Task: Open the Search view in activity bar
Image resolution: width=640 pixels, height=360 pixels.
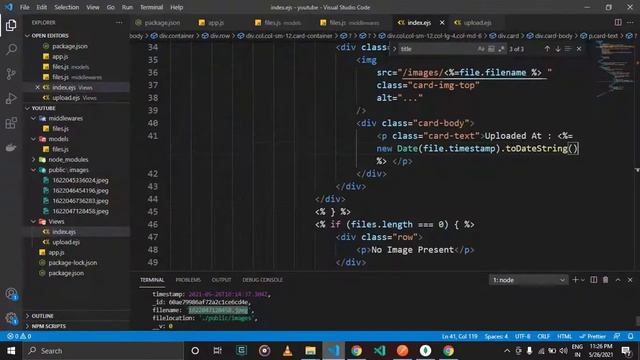Action: coord(11,49)
